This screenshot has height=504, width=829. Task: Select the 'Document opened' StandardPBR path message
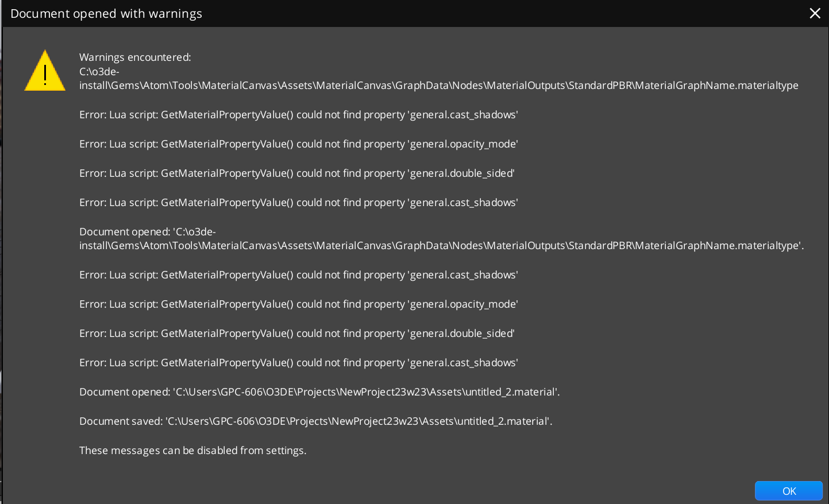(x=441, y=238)
